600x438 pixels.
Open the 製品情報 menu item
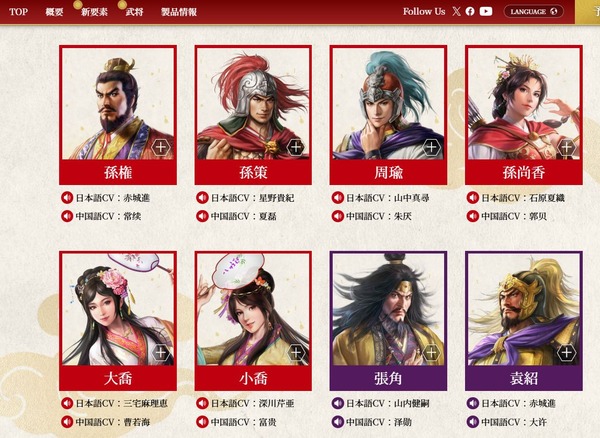[179, 12]
